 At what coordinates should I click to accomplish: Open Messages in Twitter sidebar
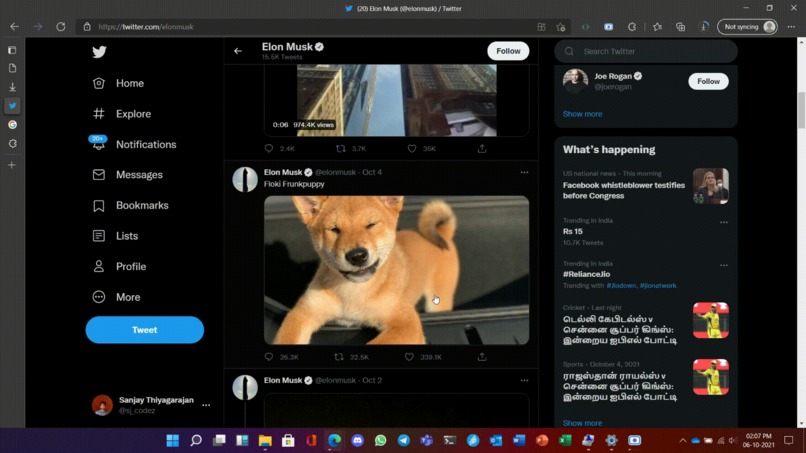pyautogui.click(x=127, y=175)
